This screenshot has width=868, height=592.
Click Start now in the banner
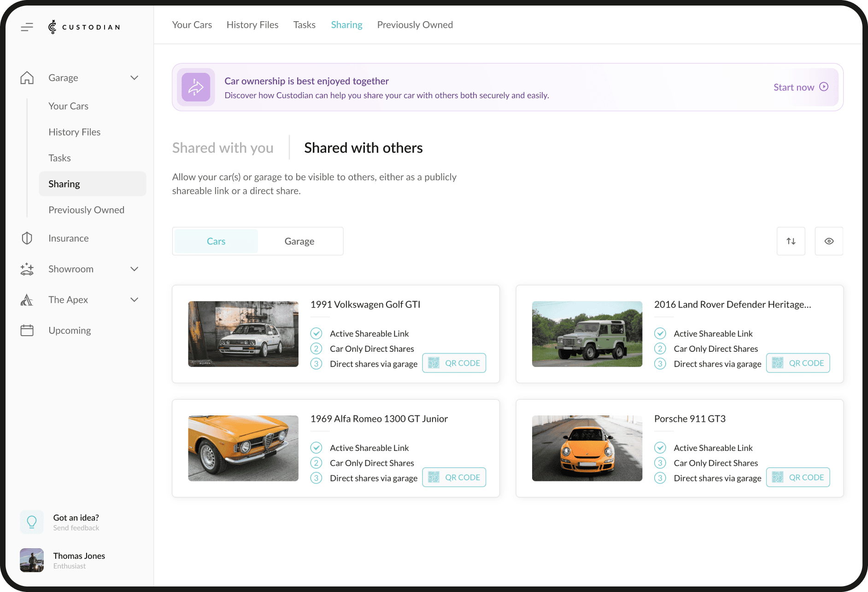pyautogui.click(x=801, y=87)
